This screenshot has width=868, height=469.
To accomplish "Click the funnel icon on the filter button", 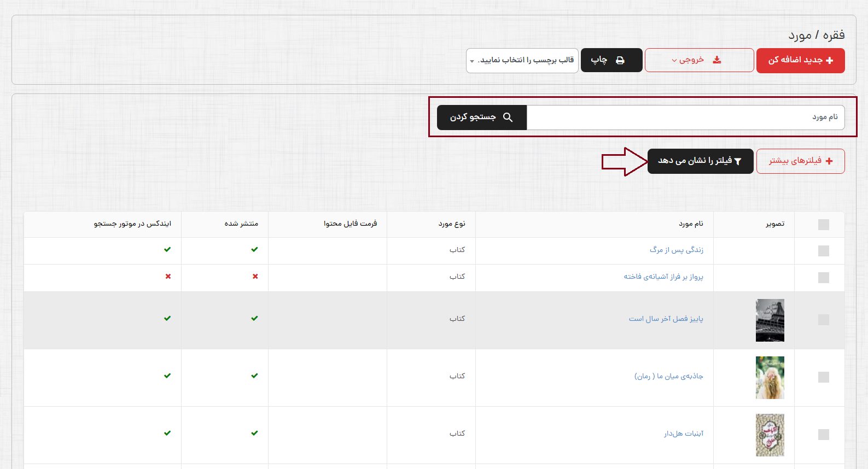I will (x=738, y=161).
